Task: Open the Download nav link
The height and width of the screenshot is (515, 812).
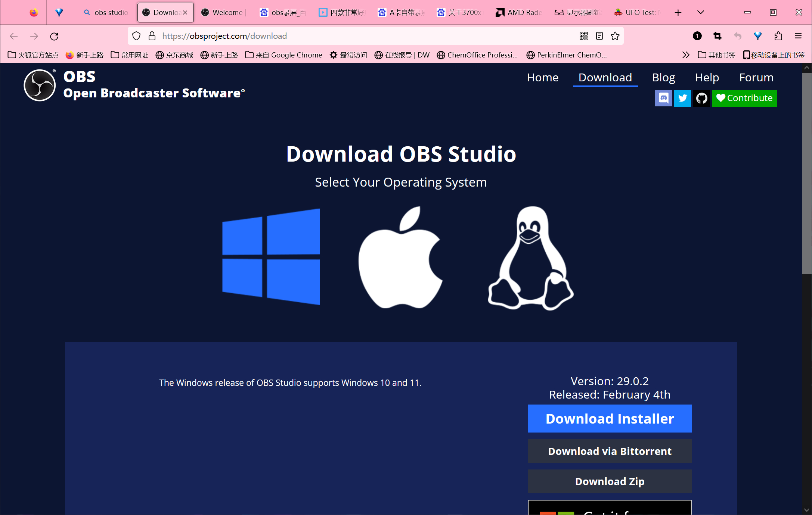Action: [x=605, y=77]
